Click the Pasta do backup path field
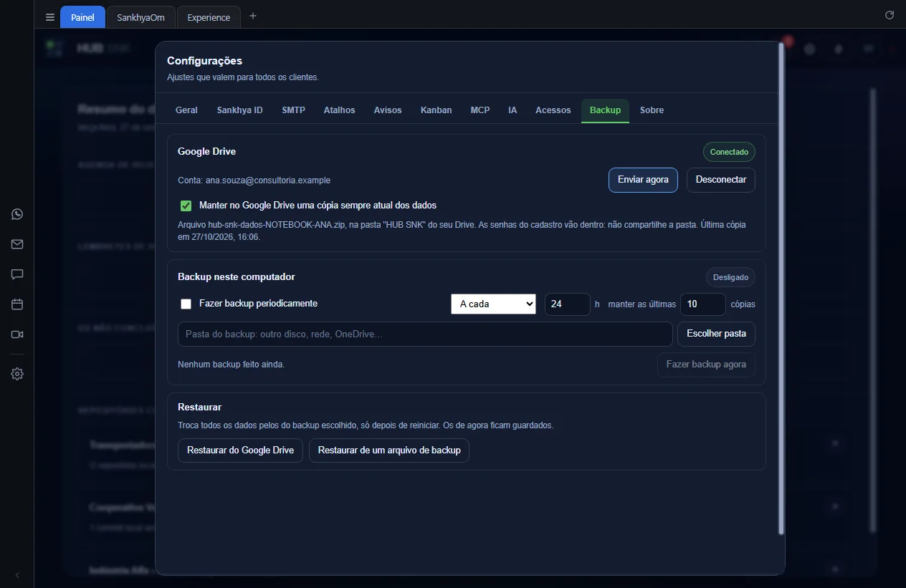Screen dimensions: 906x588 coord(425,334)
